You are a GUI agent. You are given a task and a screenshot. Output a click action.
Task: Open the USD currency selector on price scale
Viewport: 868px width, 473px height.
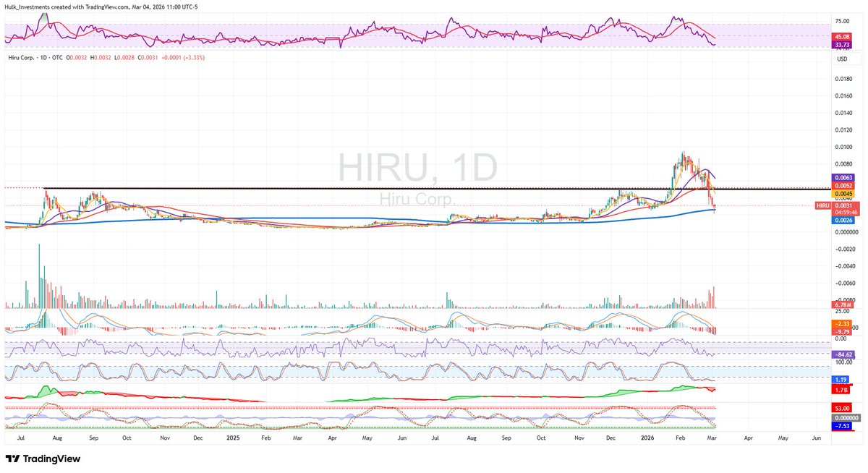(x=841, y=59)
